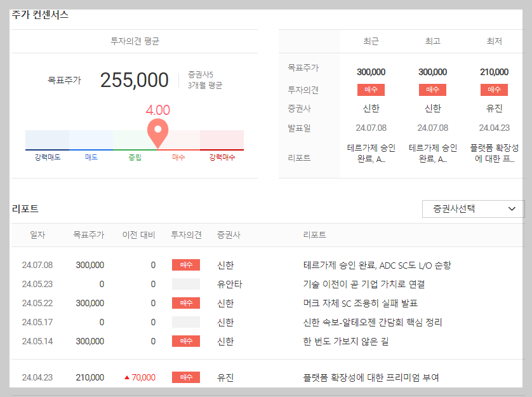Click the 매수 label on the rating scale

pos(177,156)
